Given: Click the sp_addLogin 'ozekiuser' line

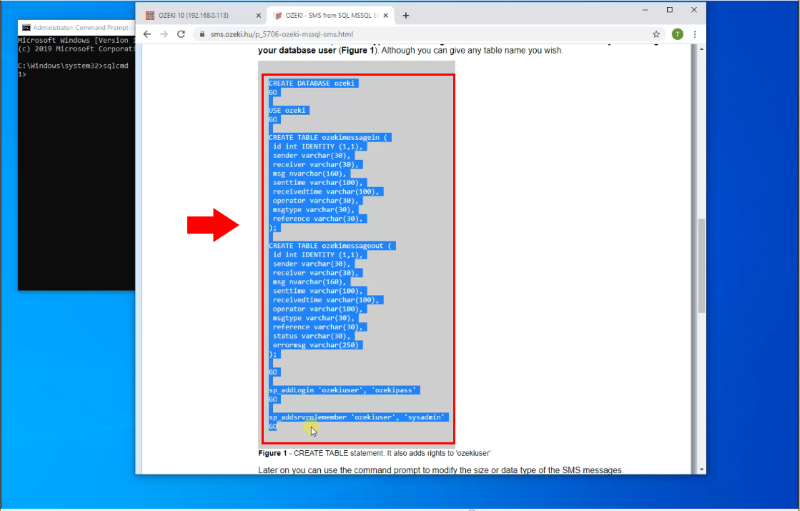Looking at the screenshot, I should [344, 390].
